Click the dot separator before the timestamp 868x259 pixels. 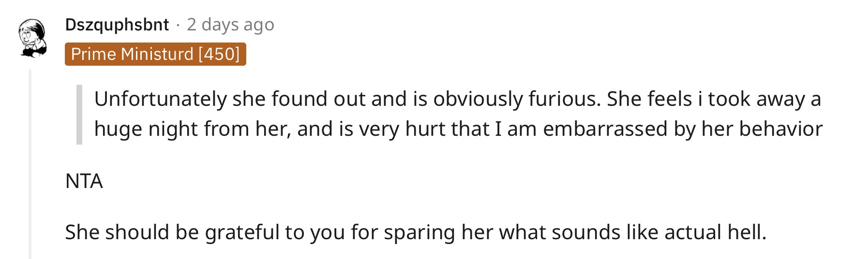pyautogui.click(x=178, y=25)
